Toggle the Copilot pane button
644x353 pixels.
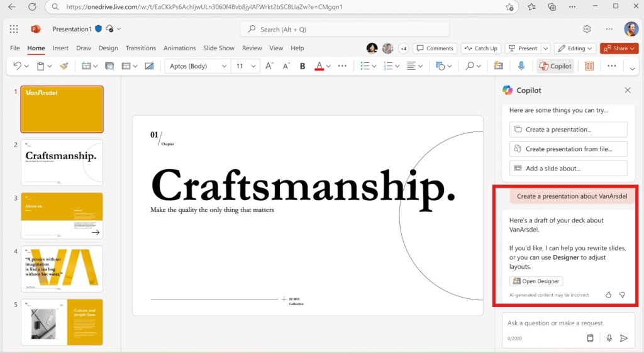(555, 65)
